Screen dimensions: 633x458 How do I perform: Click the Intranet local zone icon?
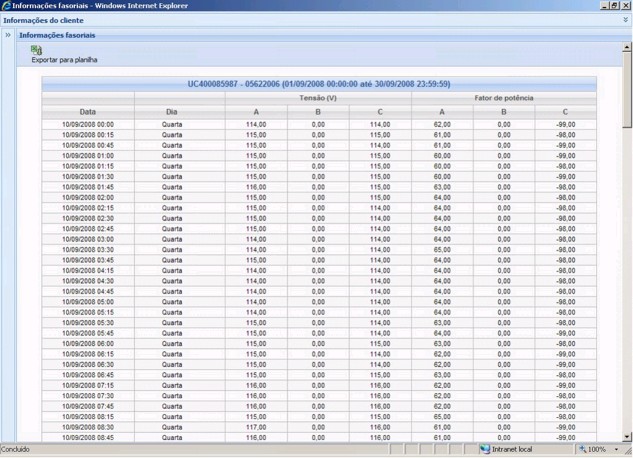[485, 450]
